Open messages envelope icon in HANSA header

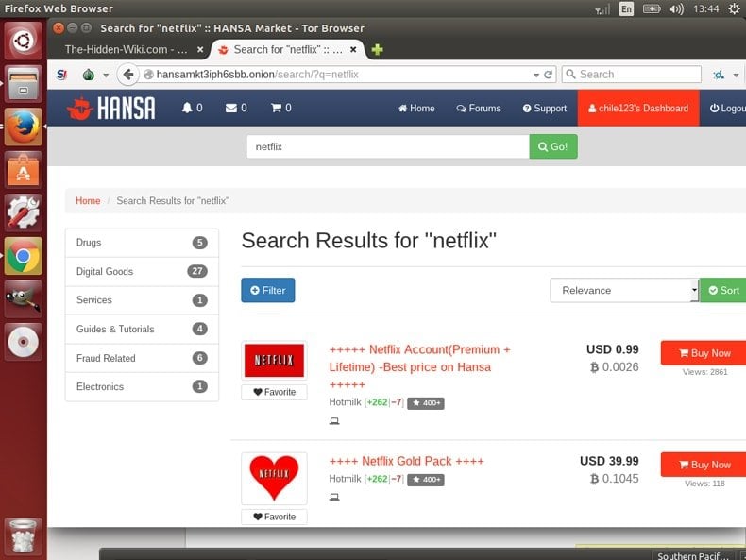point(231,108)
